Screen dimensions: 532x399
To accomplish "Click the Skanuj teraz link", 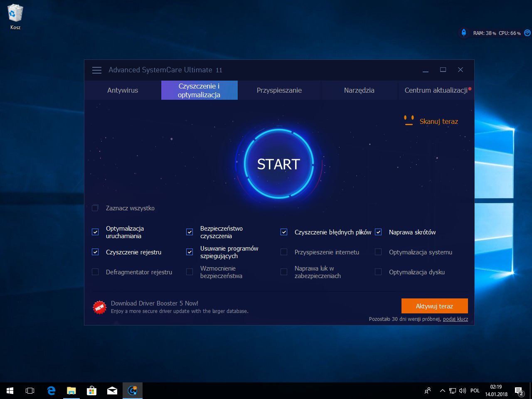I will [x=438, y=121].
